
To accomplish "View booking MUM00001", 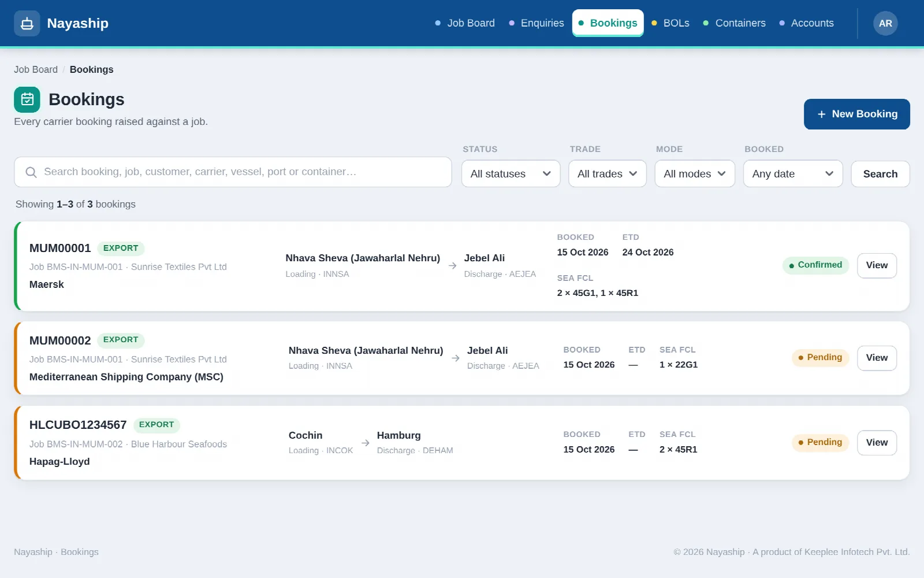I will point(877,266).
